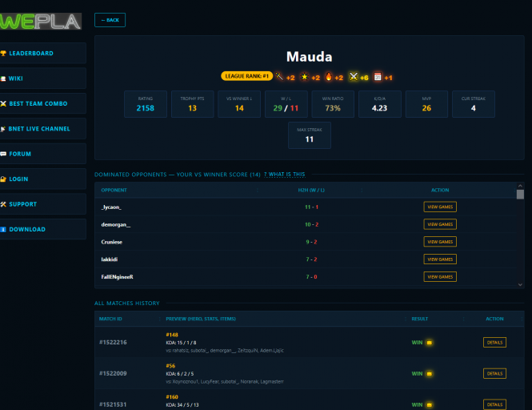Click the W / L card showing 29 / 11
Viewport: 532px width, 410px height.
(x=286, y=104)
